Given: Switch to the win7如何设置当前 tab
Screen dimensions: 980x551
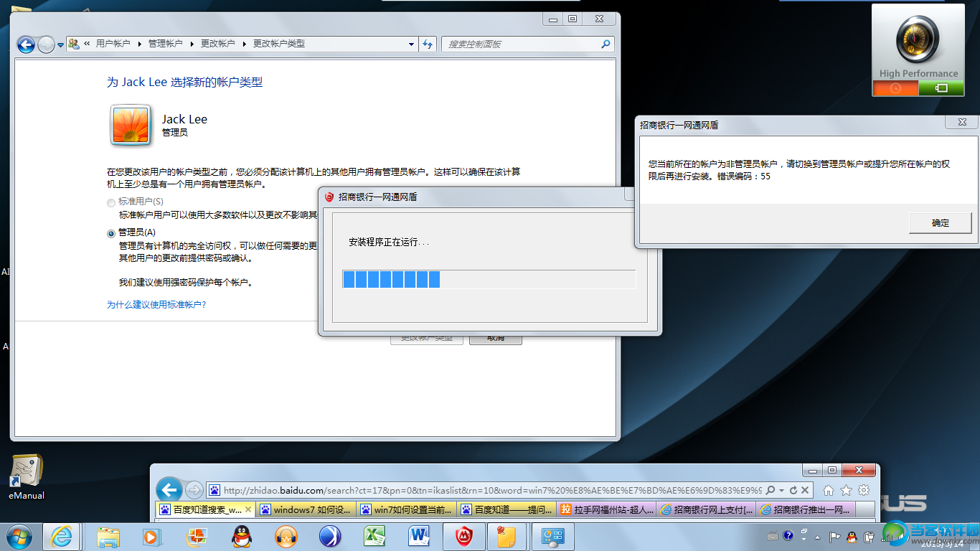Looking at the screenshot, I should point(406,510).
